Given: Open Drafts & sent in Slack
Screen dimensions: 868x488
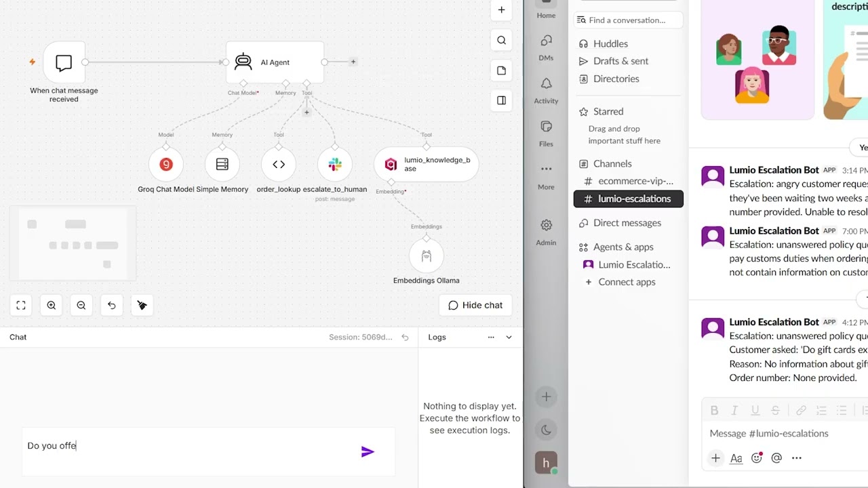Looking at the screenshot, I should point(620,61).
